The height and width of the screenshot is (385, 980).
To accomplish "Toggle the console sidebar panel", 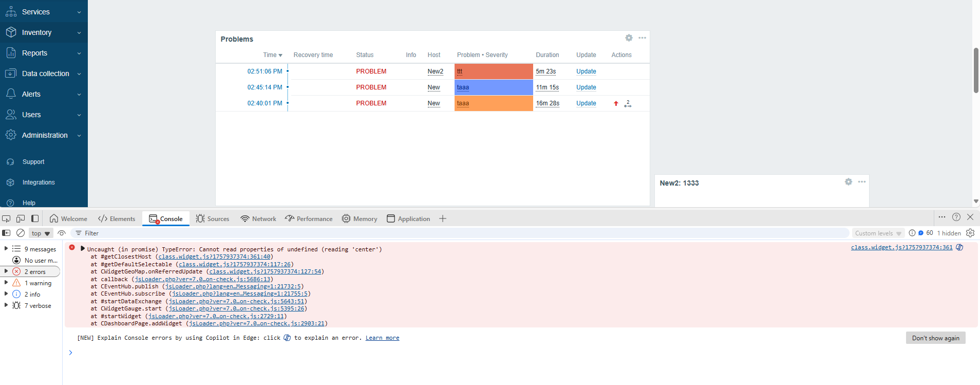I will click(x=6, y=233).
